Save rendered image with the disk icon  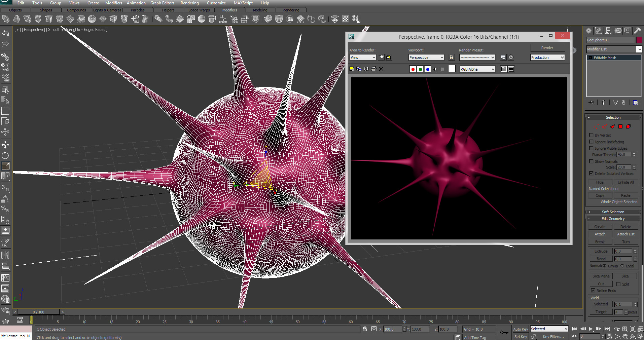point(352,69)
